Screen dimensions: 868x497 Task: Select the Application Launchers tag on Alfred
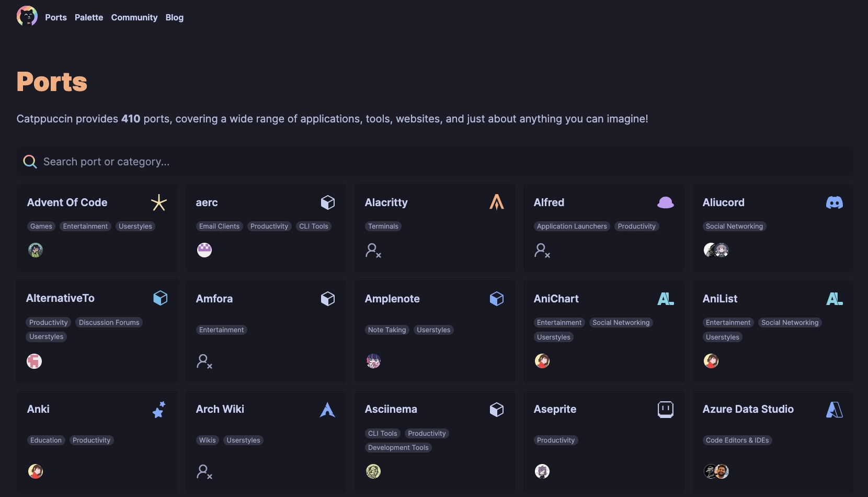coord(572,227)
